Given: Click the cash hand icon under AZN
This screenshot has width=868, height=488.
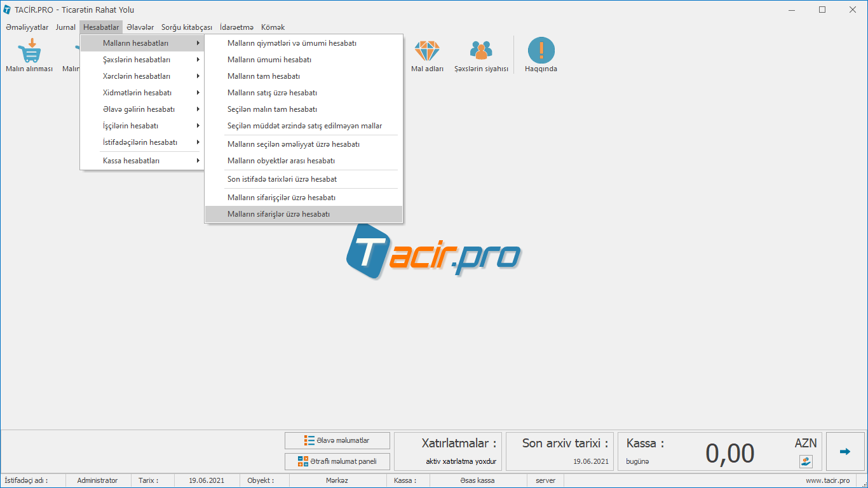Looking at the screenshot, I should (806, 462).
